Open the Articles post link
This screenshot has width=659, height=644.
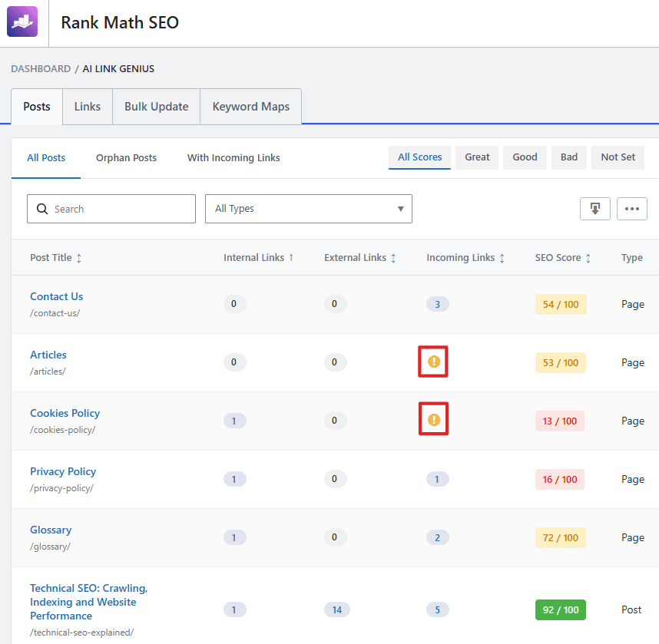[48, 355]
